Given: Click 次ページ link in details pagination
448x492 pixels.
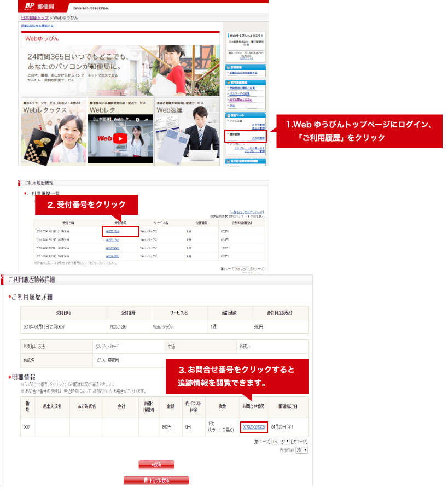Looking at the screenshot, I should [x=299, y=441].
